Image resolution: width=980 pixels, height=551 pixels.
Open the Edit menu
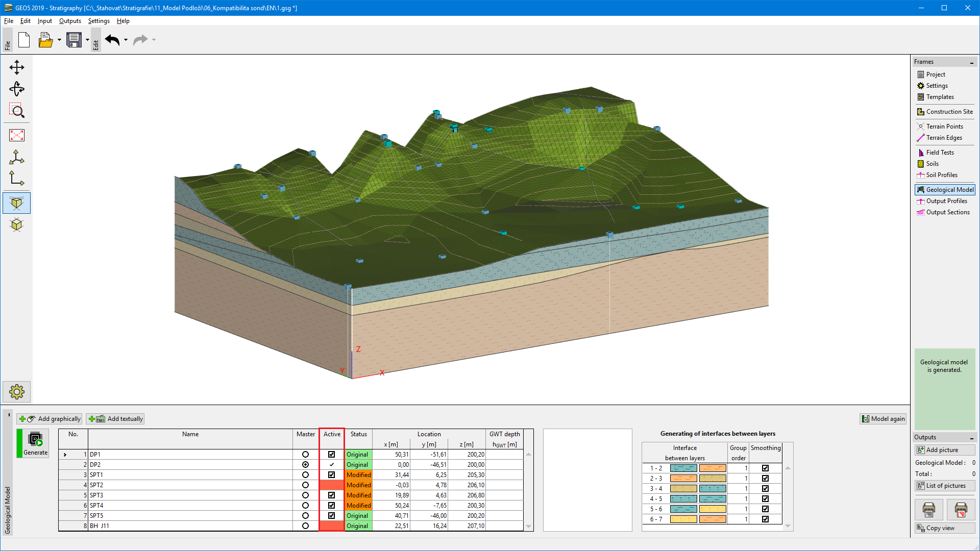tap(25, 20)
